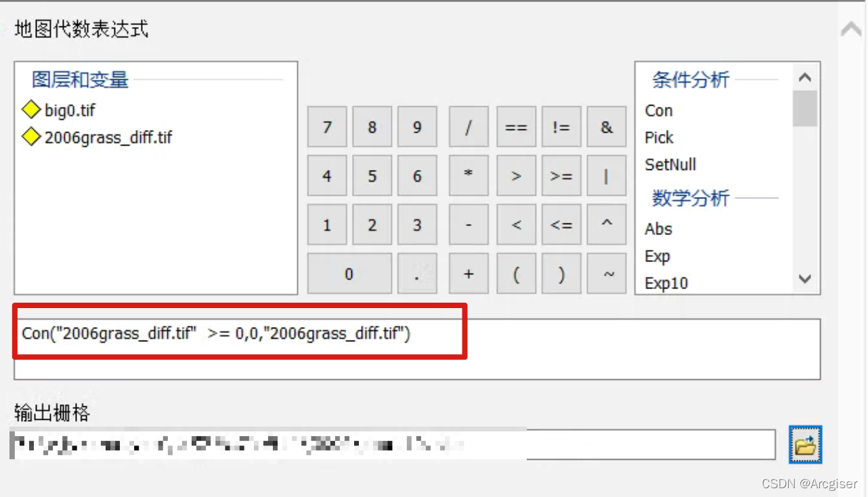This screenshot has height=497, width=868.
Task: Choose the SetNull function
Action: pyautogui.click(x=670, y=165)
